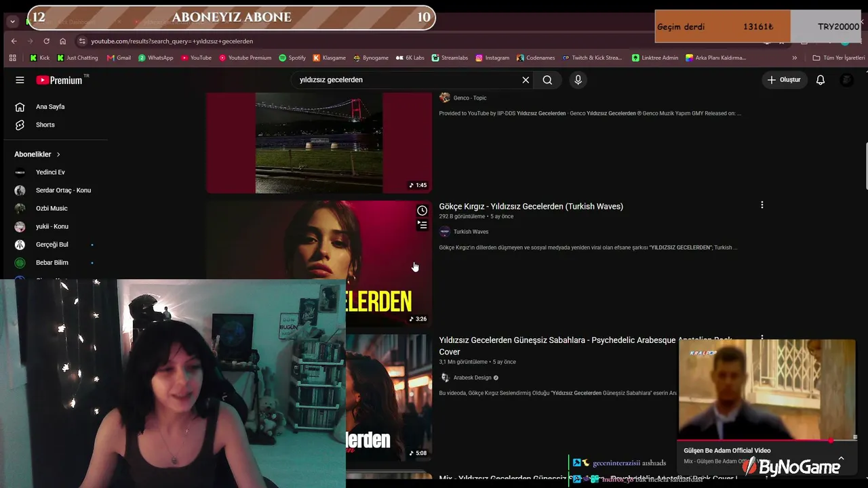Open the WhatsApp bookmark
The height and width of the screenshot is (488, 868).
(155, 58)
